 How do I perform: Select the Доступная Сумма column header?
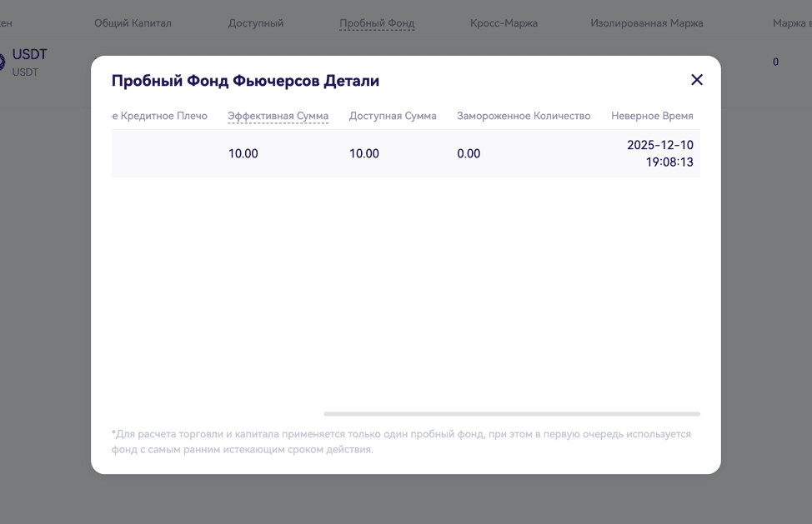pos(393,116)
